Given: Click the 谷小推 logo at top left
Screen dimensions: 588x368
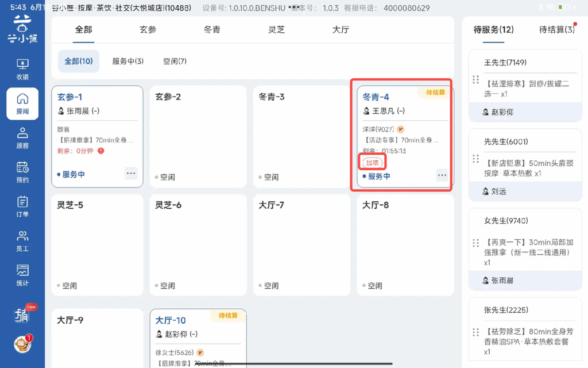Looking at the screenshot, I should [22, 29].
